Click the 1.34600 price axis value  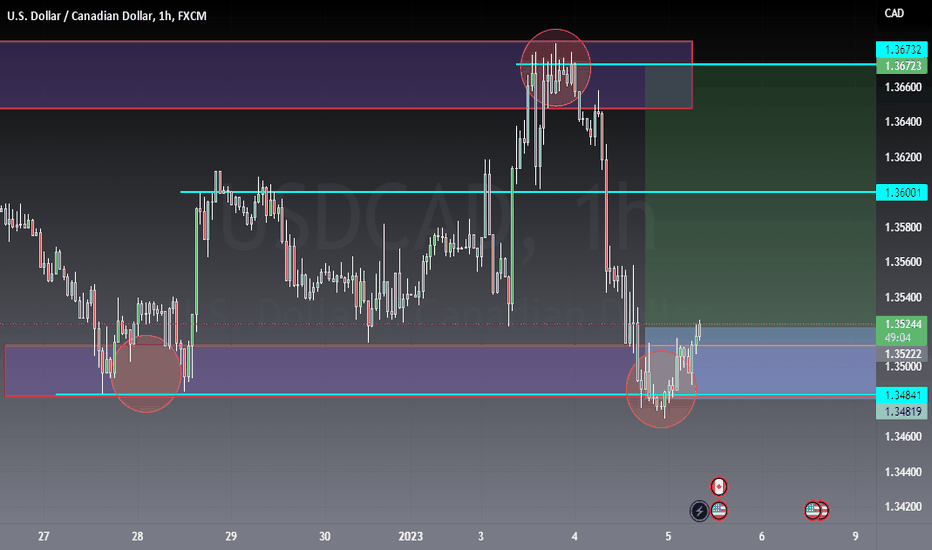click(903, 436)
